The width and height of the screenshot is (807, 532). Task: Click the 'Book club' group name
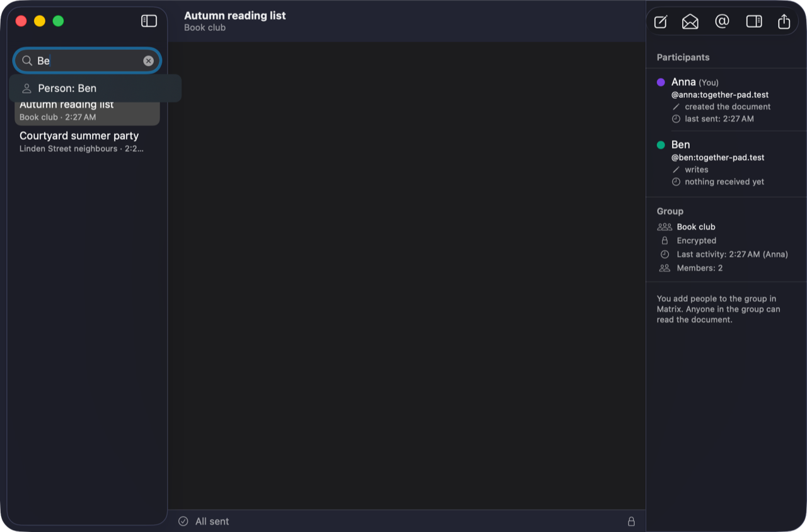(696, 227)
